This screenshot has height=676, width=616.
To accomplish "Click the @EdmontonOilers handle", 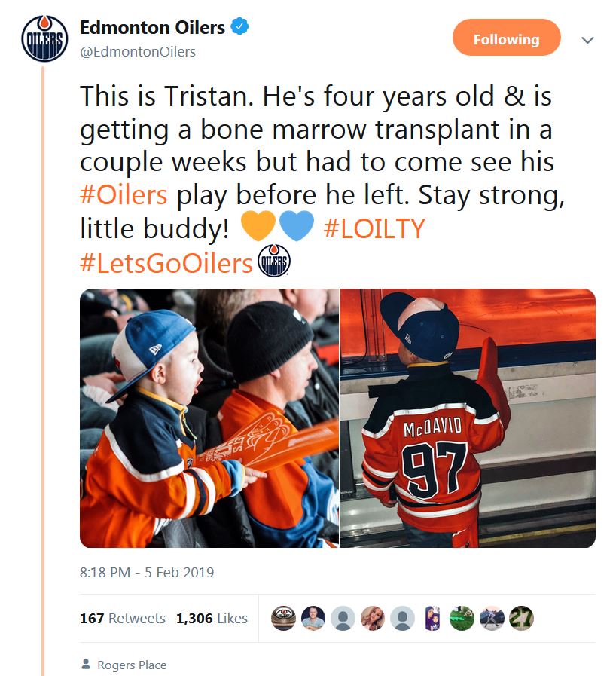I will [138, 52].
